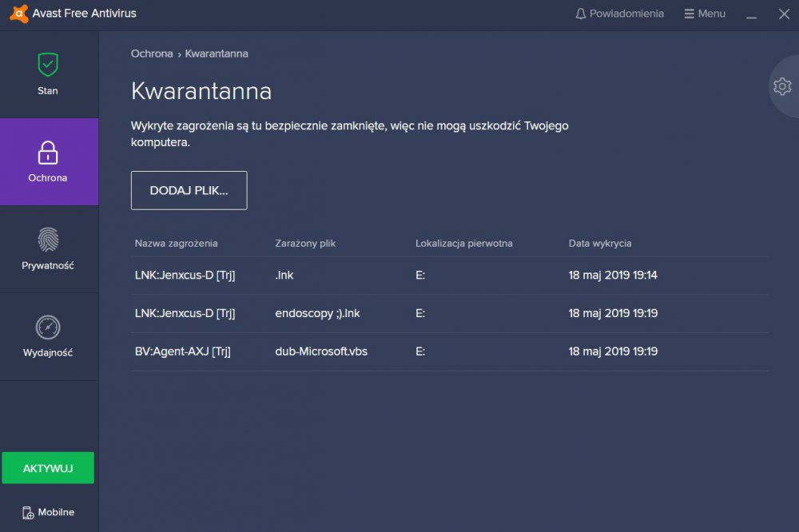Open the Wydajność gauge icon
Viewport: 799px width, 532px height.
(48, 328)
